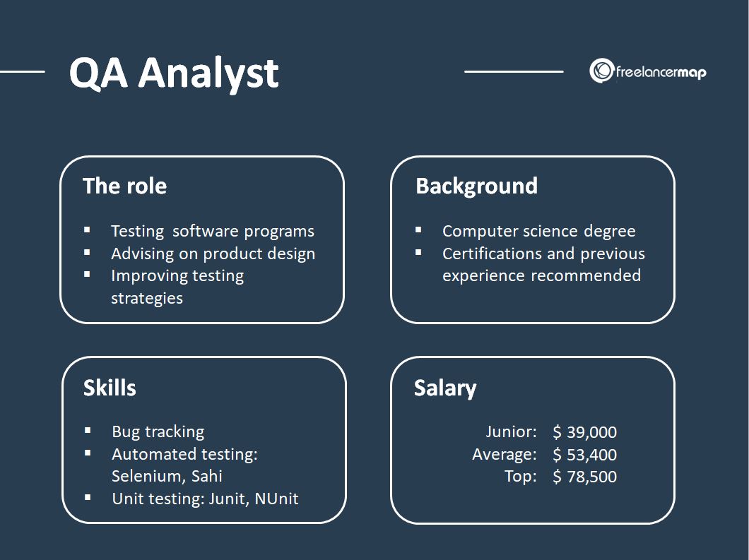Select the Automated testing: Selenium, Sahi item
This screenshot has width=749, height=560.
[x=184, y=465]
